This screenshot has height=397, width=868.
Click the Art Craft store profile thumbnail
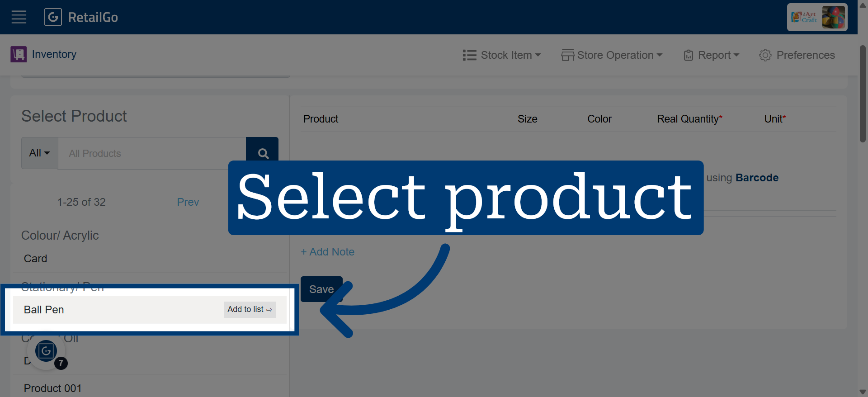click(x=817, y=17)
